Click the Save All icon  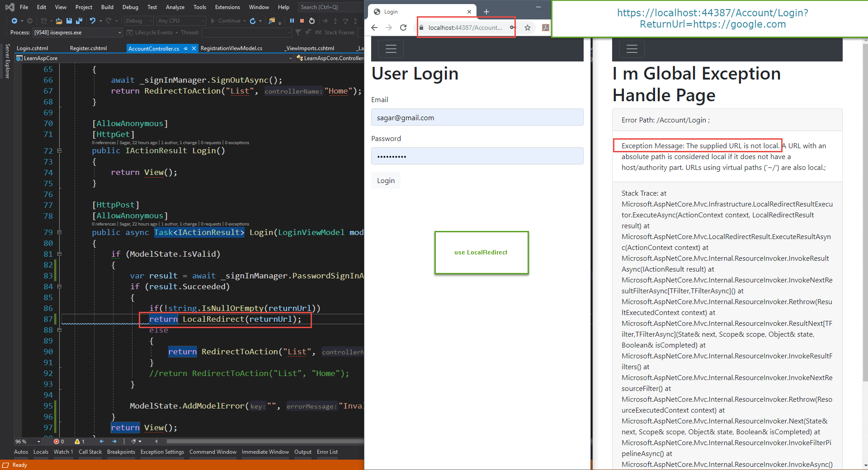pos(79,21)
